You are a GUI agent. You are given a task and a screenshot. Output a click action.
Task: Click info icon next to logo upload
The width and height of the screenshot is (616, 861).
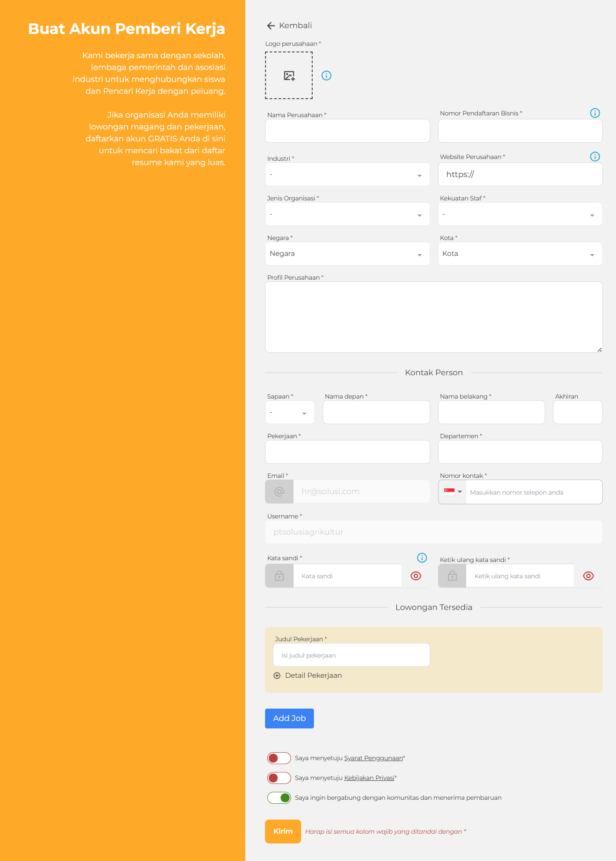coord(326,76)
